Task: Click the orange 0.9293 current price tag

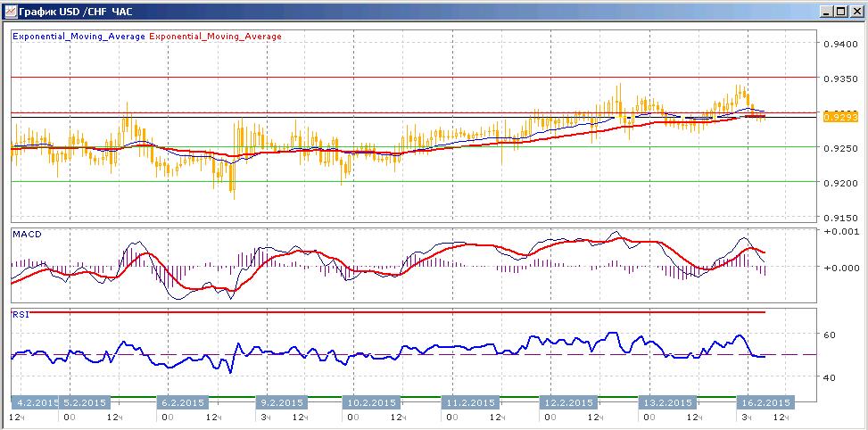Action: pos(841,118)
